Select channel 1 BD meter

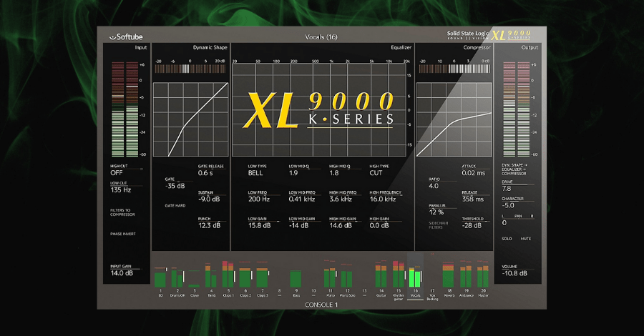(160, 277)
